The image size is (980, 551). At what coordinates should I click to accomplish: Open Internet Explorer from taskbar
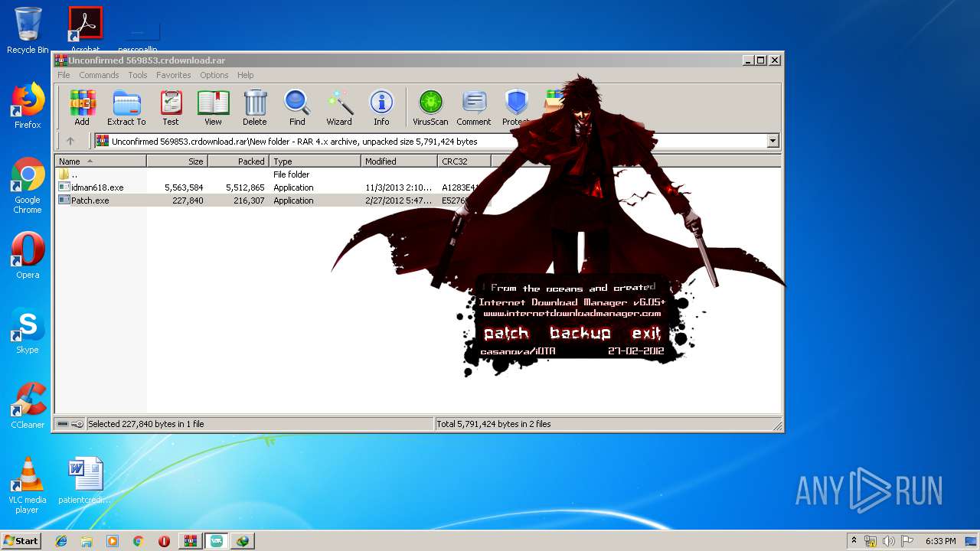pyautogui.click(x=61, y=540)
